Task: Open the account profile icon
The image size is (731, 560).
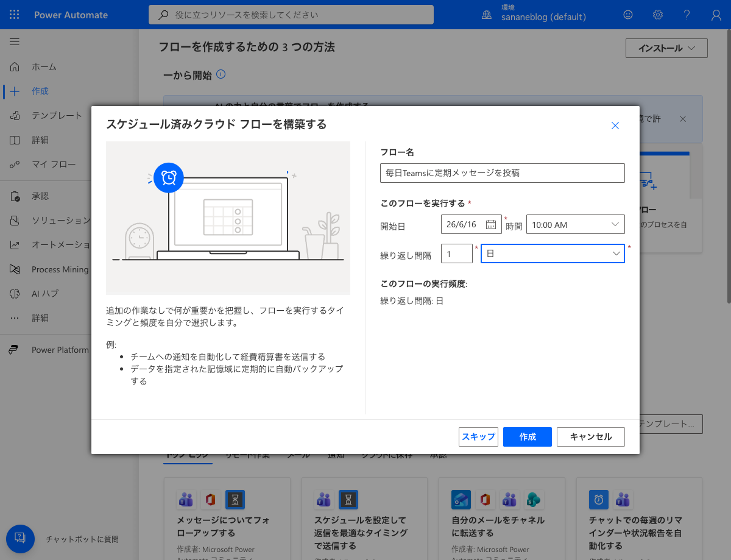Action: click(x=716, y=15)
